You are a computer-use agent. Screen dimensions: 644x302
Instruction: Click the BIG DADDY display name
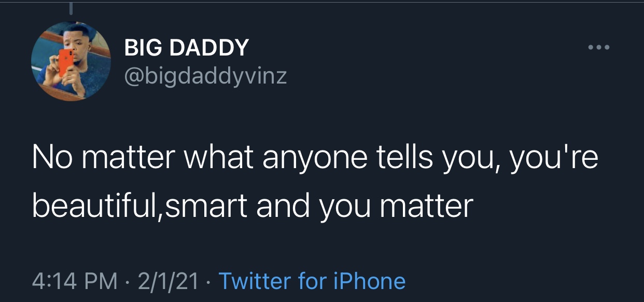pos(187,49)
